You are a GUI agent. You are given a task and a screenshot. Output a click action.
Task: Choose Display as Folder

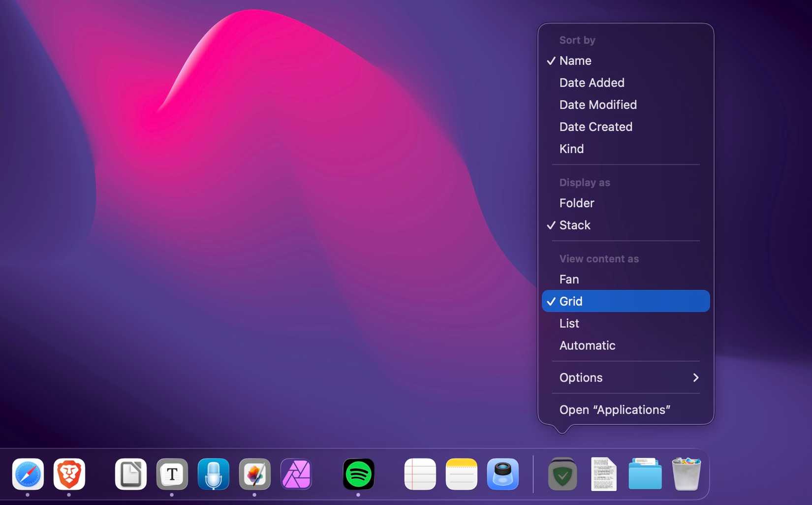coord(577,203)
